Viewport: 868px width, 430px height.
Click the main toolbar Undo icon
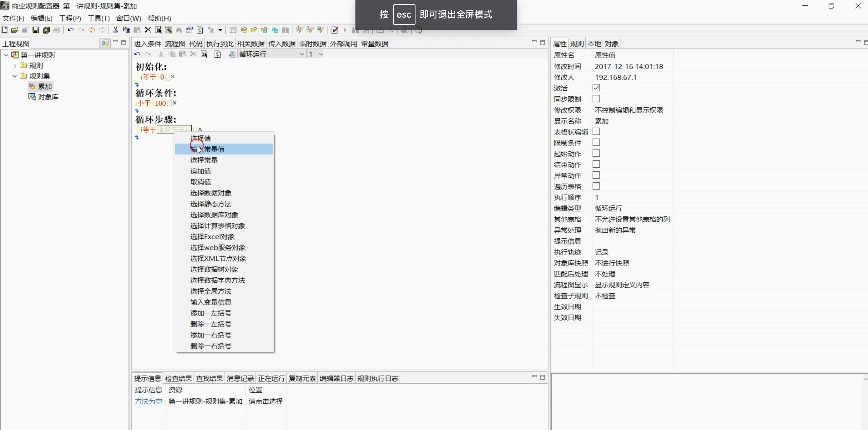click(70, 30)
